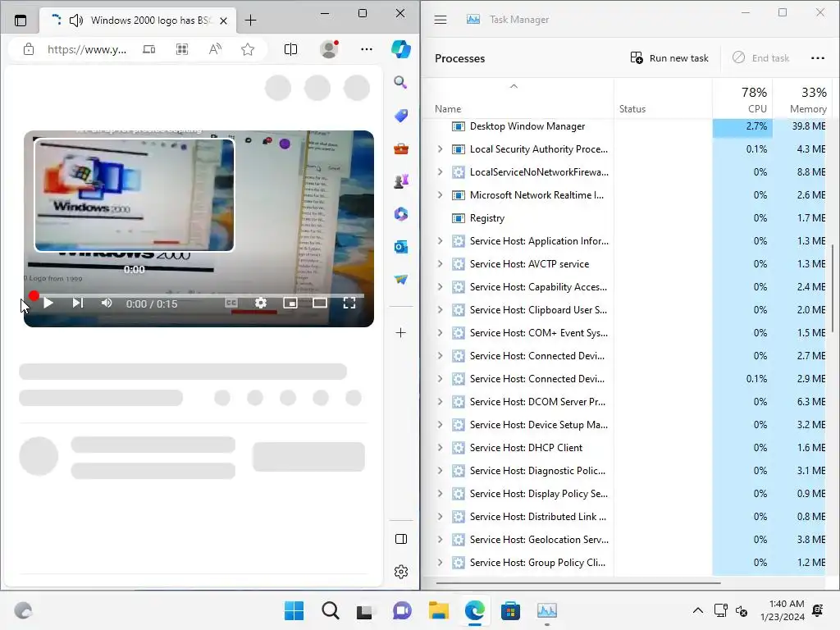Open video player settings gear
The height and width of the screenshot is (630, 840).
[x=260, y=304]
